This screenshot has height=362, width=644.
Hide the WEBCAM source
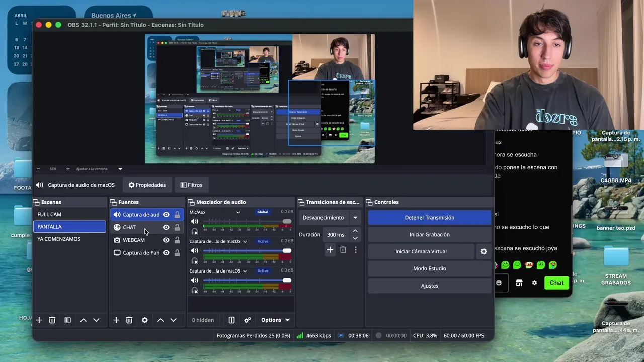point(166,240)
